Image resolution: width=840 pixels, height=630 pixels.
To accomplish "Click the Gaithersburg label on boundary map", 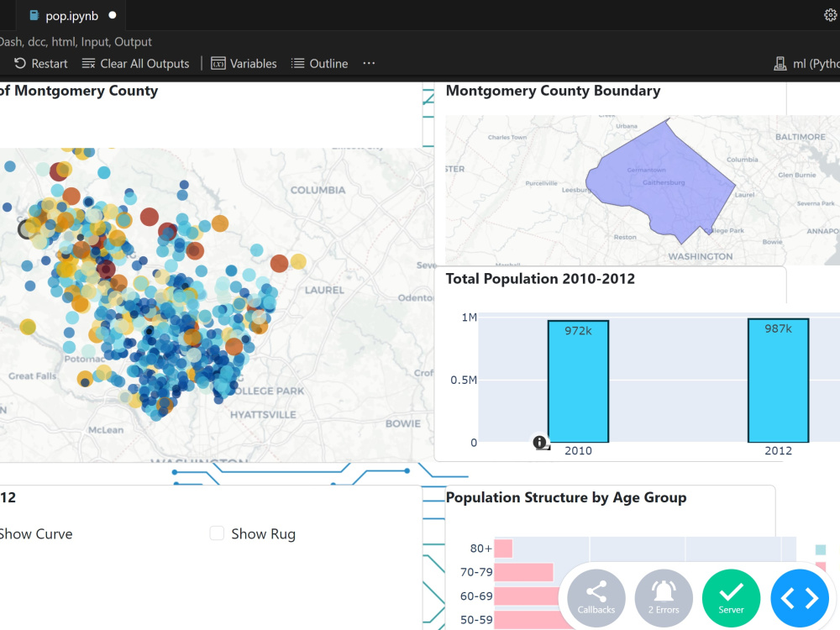I will pyautogui.click(x=664, y=182).
